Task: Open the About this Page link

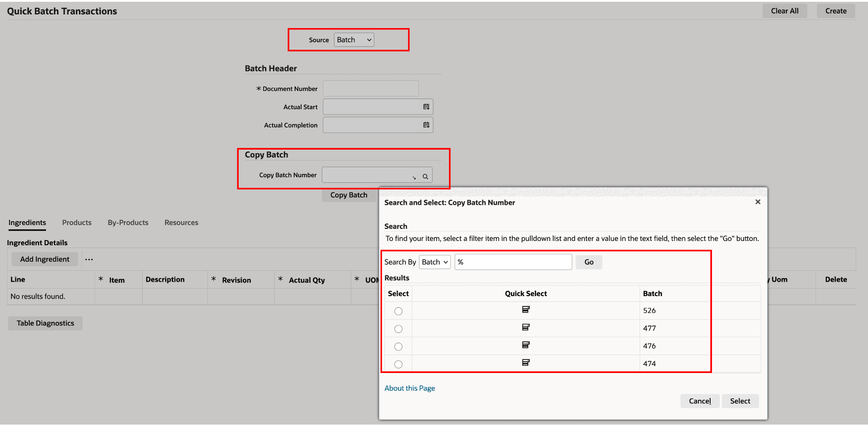Action: [409, 388]
